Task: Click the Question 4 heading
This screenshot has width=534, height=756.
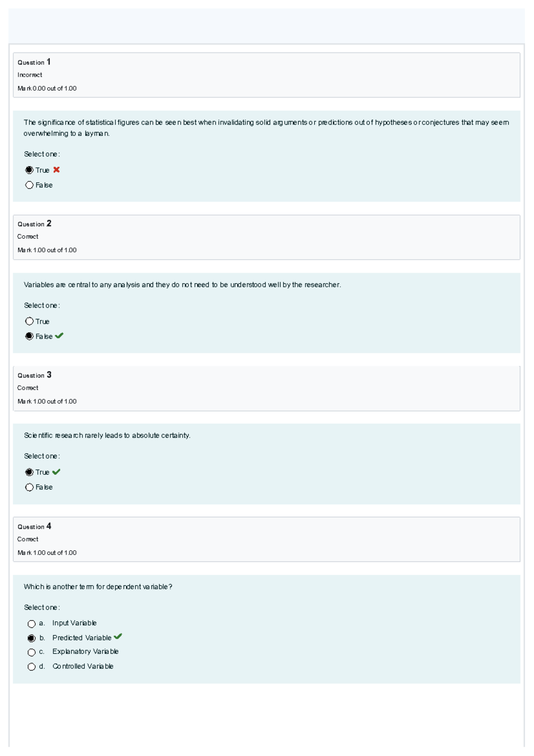Action: point(34,527)
